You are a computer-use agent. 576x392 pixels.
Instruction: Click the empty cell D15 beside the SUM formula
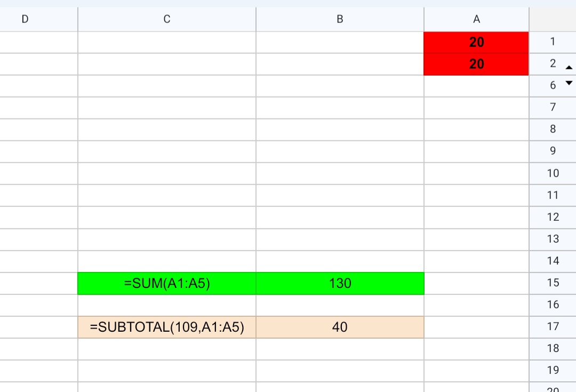[x=37, y=283]
